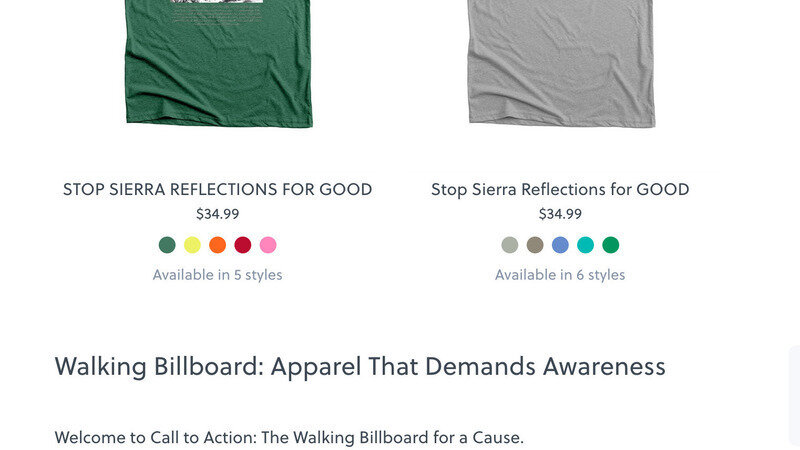The height and width of the screenshot is (450, 800).
Task: Open the uppercase STOP SIERRA REFLECTIONS FOR GOOD title
Action: coord(217,189)
